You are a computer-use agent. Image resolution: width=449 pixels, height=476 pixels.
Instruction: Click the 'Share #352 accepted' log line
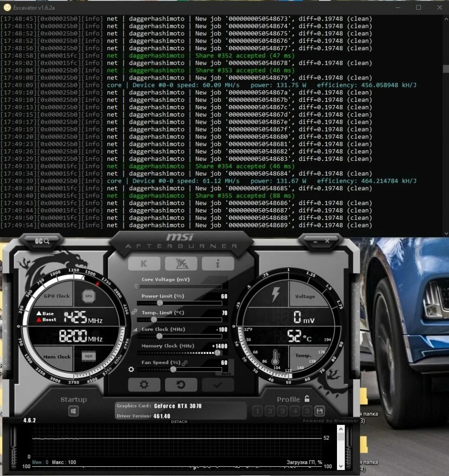coord(147,56)
